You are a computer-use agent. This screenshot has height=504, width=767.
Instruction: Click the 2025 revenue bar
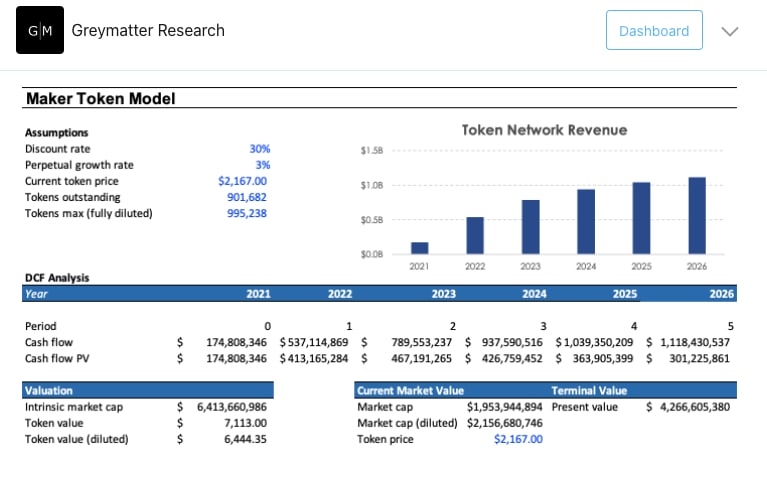(641, 218)
